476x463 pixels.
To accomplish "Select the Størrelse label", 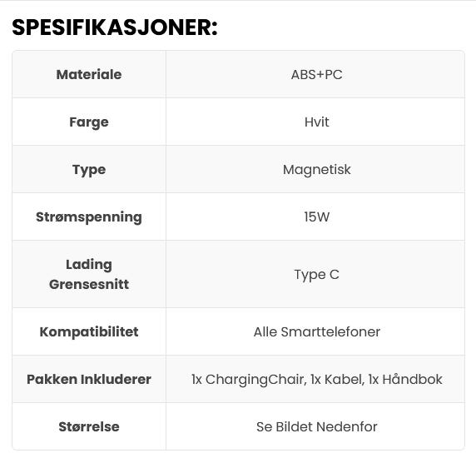I will pyautogui.click(x=89, y=426).
